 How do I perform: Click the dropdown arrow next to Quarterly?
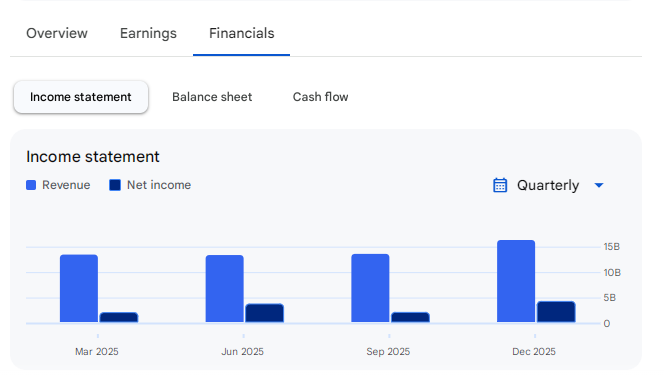tap(599, 185)
